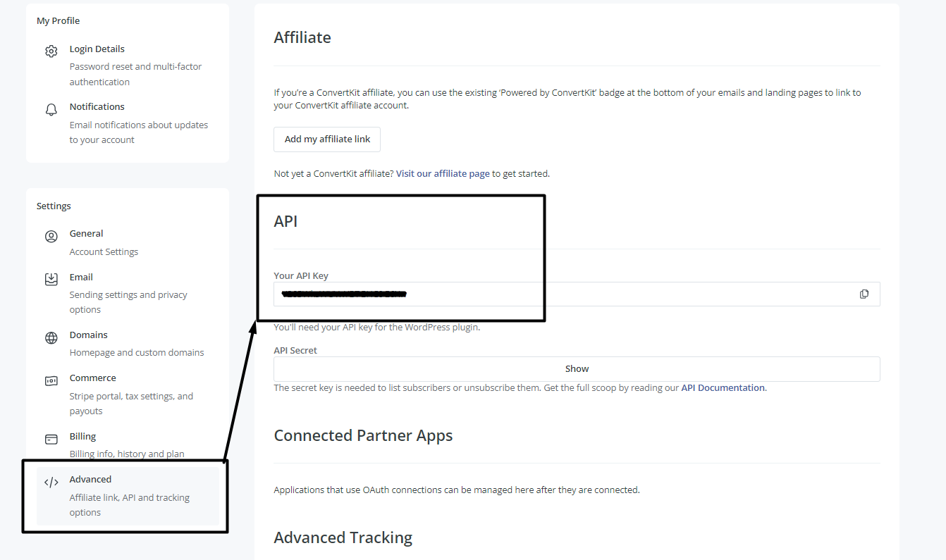The width and height of the screenshot is (946, 560).
Task: Click the Email inbox icon
Action: click(x=51, y=280)
